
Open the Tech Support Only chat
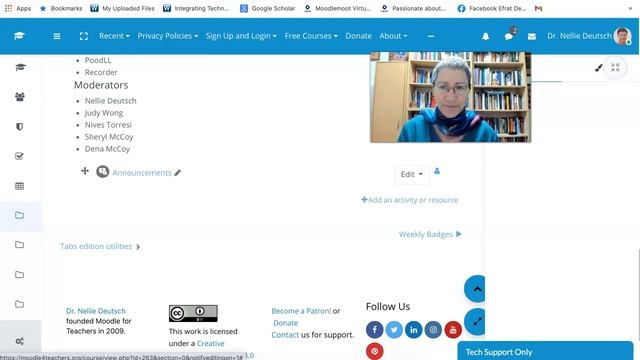545,351
